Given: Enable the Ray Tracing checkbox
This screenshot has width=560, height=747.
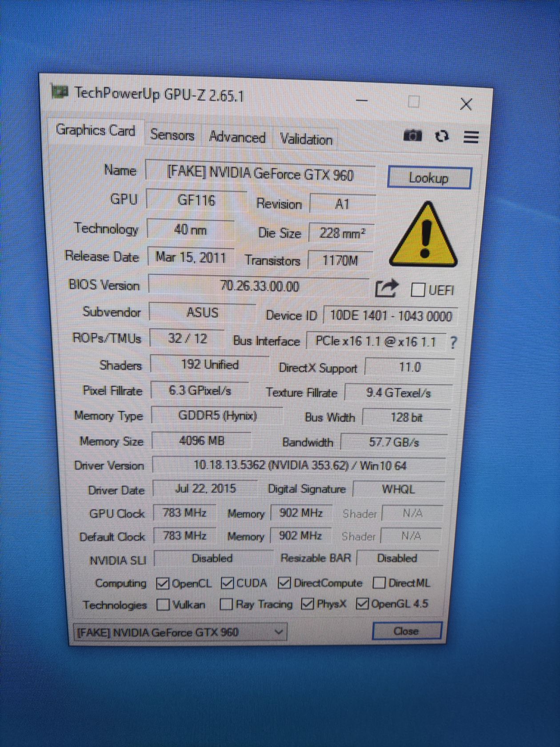Looking at the screenshot, I should point(226,604).
